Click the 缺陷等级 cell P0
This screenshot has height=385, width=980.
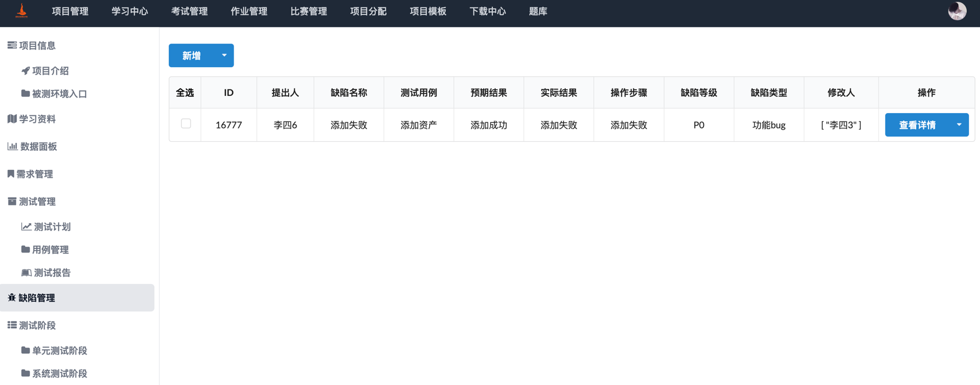coord(699,125)
